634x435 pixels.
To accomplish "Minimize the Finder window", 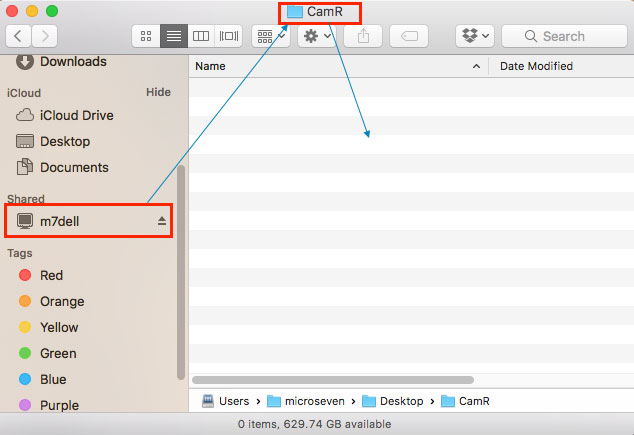I will click(32, 11).
